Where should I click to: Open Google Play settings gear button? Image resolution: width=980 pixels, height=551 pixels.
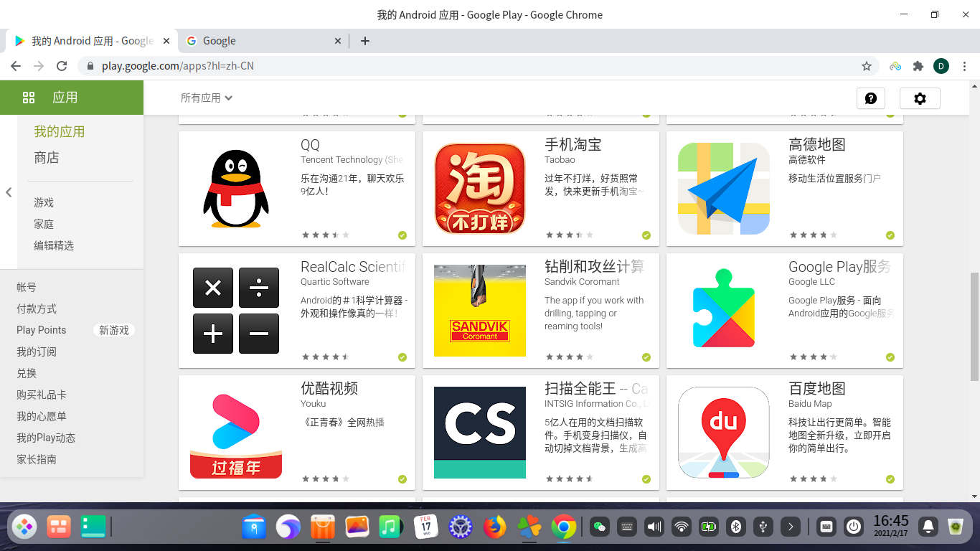tap(920, 98)
